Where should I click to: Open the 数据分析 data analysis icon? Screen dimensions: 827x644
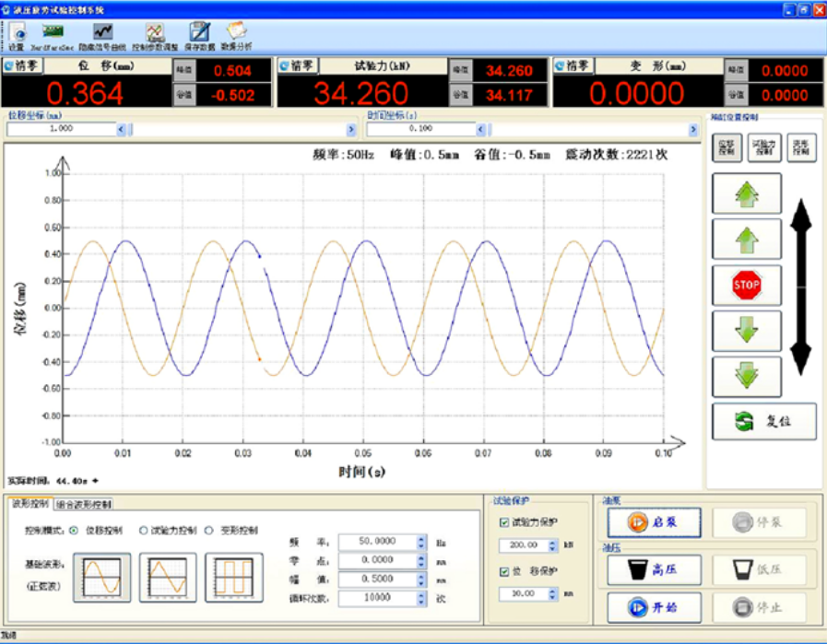[236, 35]
